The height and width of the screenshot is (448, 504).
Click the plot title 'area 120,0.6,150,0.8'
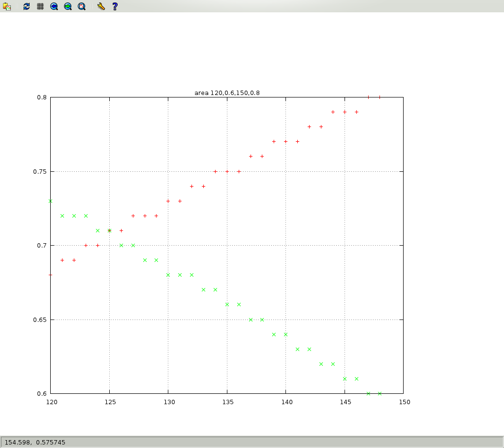[x=227, y=93]
